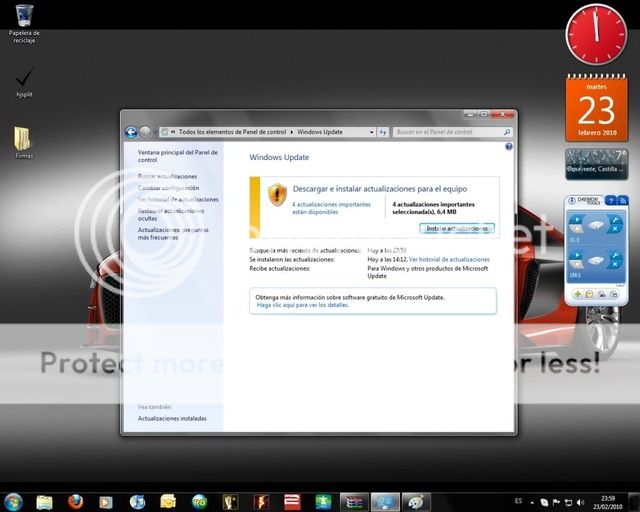
Task: Click the DAEMON Tools gadget RSS button
Action: (x=622, y=200)
